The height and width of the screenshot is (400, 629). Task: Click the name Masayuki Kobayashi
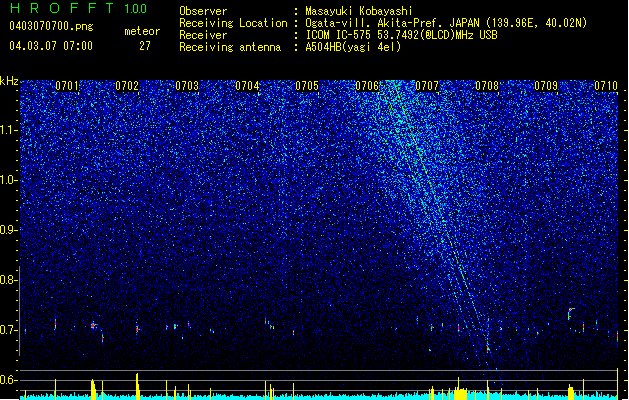[x=359, y=11]
